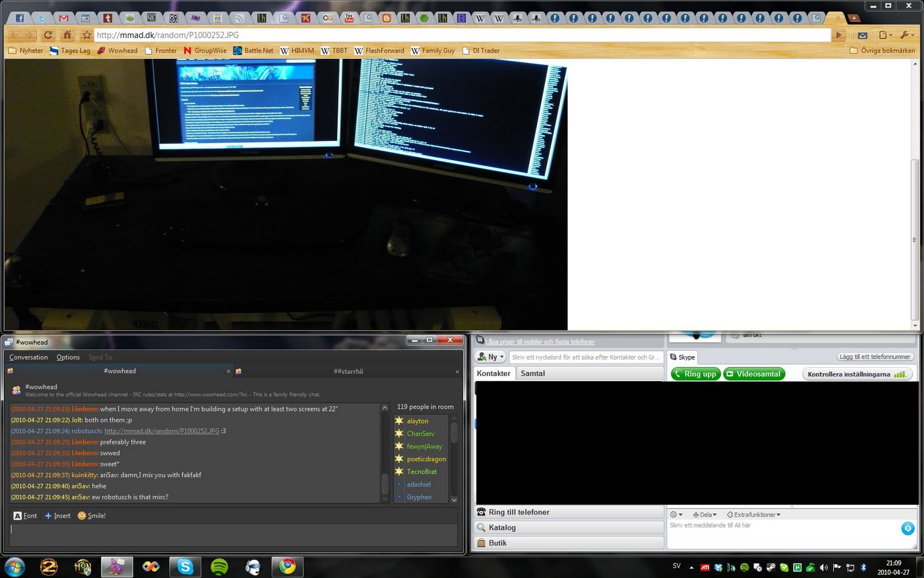This screenshot has width=924, height=578.
Task: Switch to the ##starrhii chat tab
Action: 348,372
